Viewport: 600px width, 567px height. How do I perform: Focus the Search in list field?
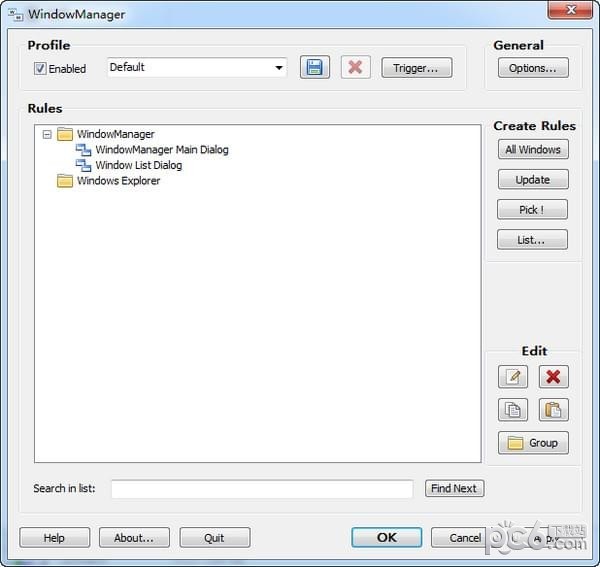point(261,489)
